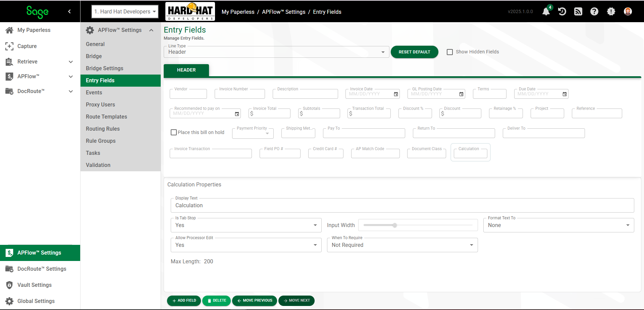
Task: Open Tasks menu item
Action: (120, 153)
